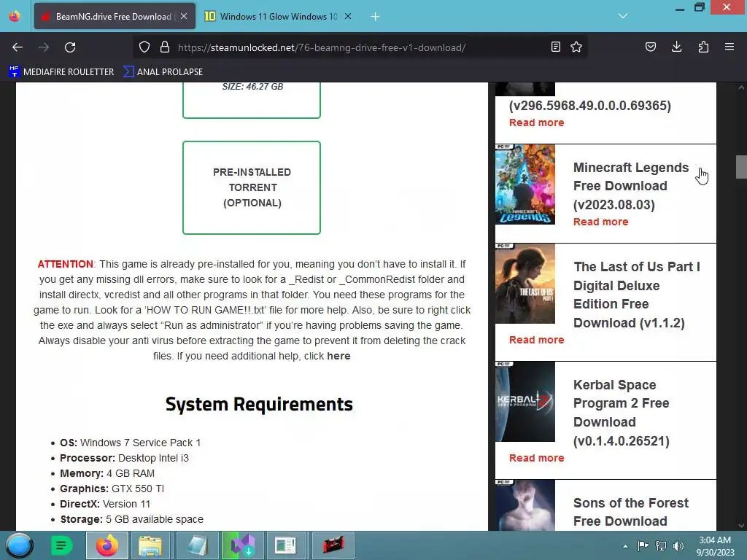747x560 pixels.
Task: Open the ANAL PROLAPSE bookmark
Action: (x=163, y=72)
